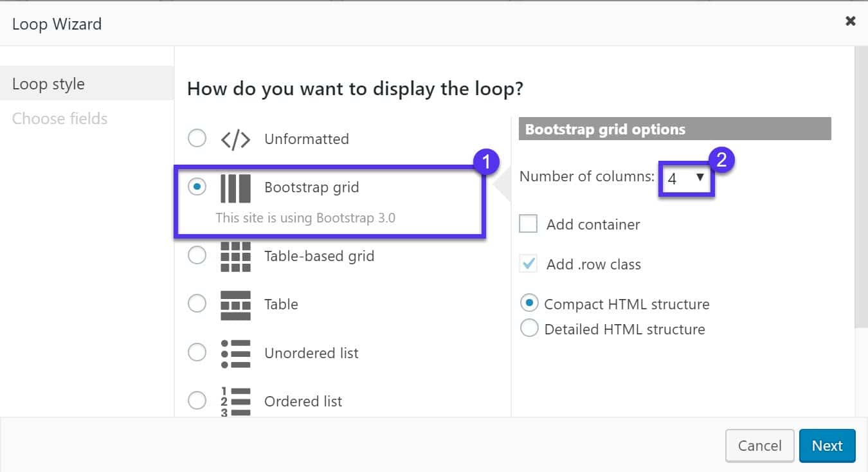
Task: Select Compact HTML structure
Action: point(529,303)
